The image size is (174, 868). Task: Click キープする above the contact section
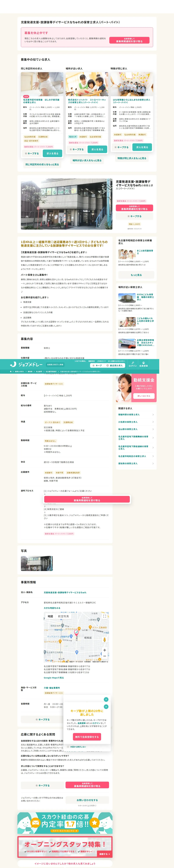point(43,785)
